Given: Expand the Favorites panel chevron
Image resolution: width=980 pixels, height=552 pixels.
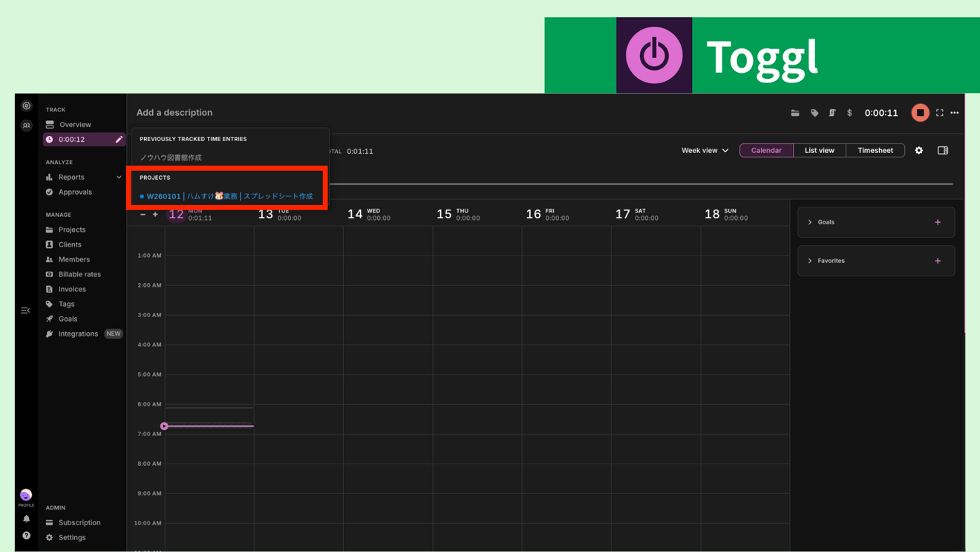Looking at the screenshot, I should [x=810, y=261].
